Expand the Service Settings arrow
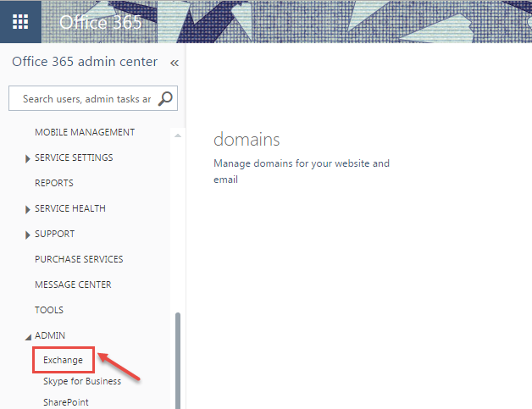This screenshot has width=532, height=409. (x=27, y=158)
